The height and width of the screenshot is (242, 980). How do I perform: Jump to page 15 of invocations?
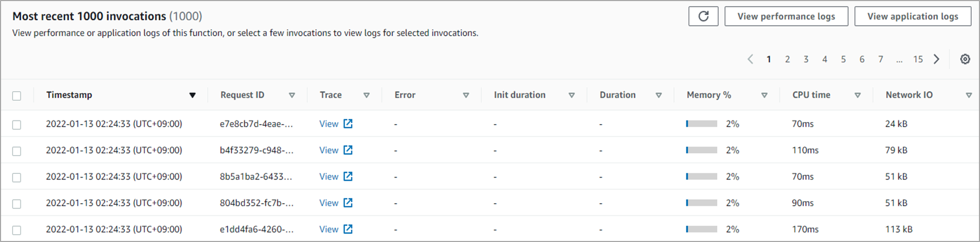(918, 59)
